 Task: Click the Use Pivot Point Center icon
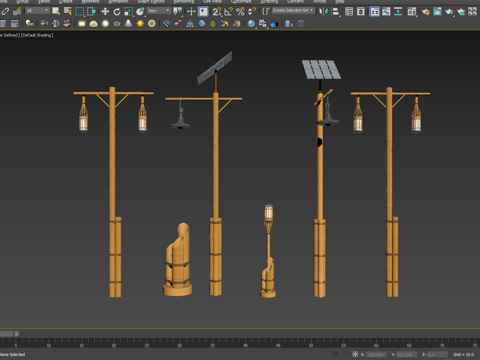click(x=177, y=12)
